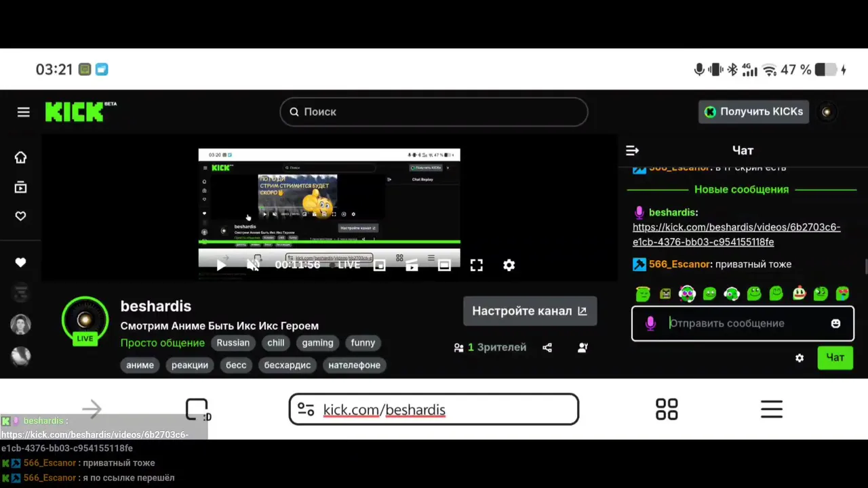This screenshot has width=868, height=488.
Task: Share the stream via share icon
Action: 547,348
